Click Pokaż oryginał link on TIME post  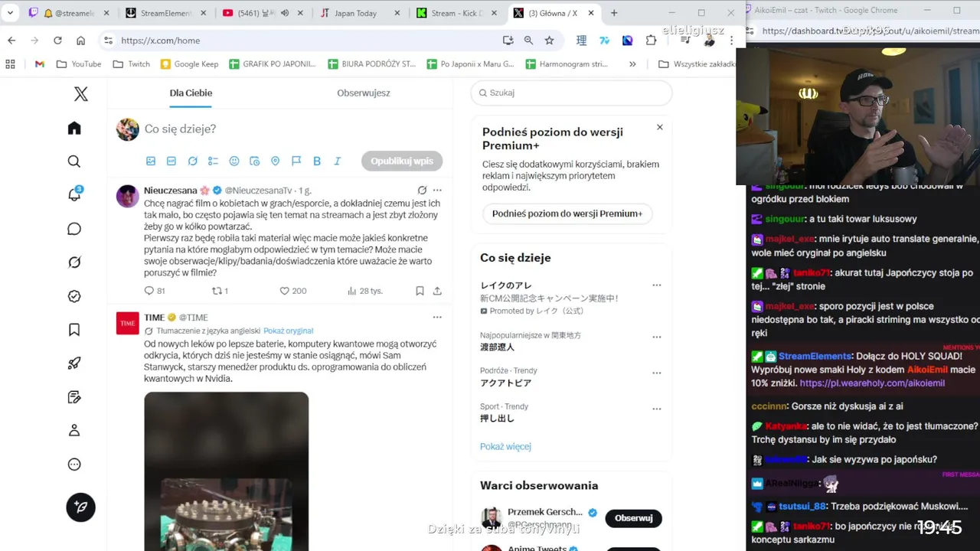tap(288, 331)
